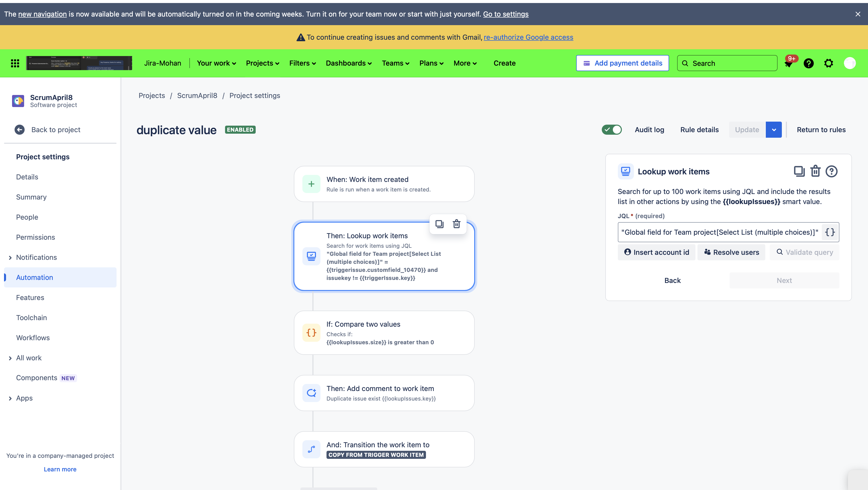Screen dimensions: 868x490
Task: Disable the duplicate value rule toggle
Action: point(612,129)
